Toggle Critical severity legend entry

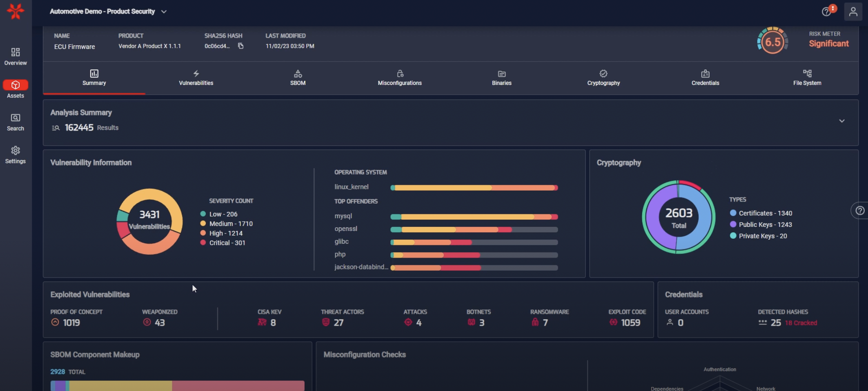[227, 243]
